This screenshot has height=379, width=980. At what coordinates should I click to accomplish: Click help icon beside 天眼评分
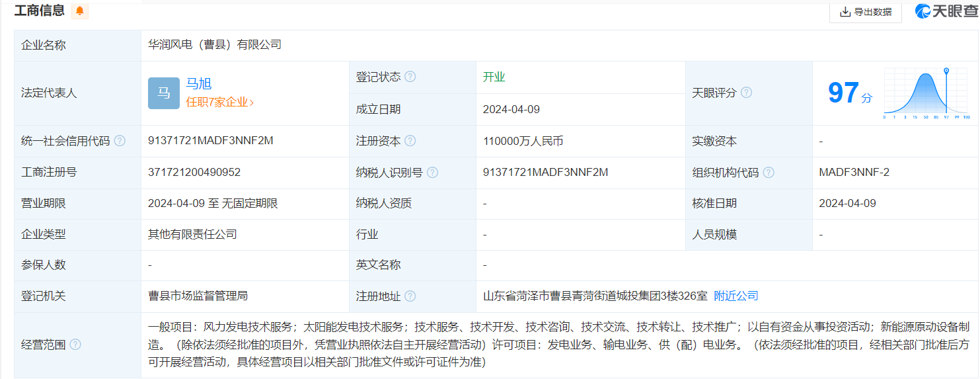(x=746, y=93)
